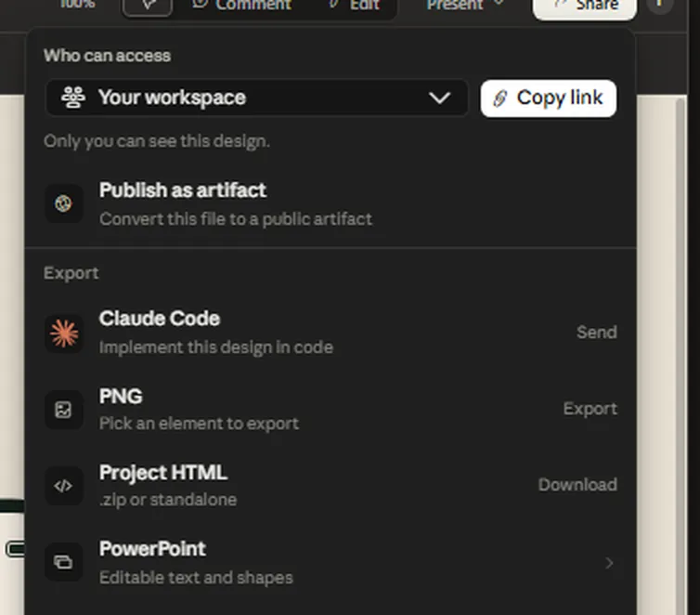
Task: Select the PowerPoint export row
Action: pos(331,563)
